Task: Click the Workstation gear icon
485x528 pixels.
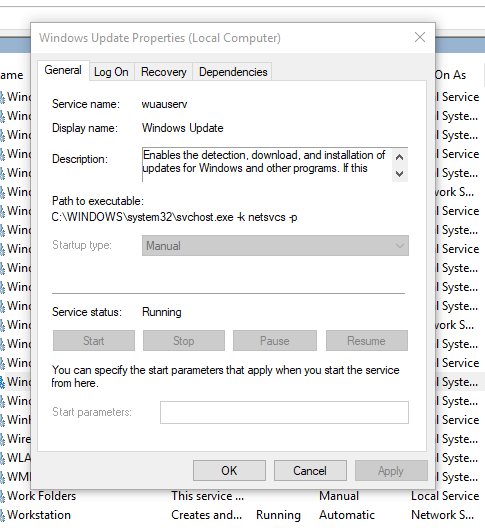Action: [2, 516]
